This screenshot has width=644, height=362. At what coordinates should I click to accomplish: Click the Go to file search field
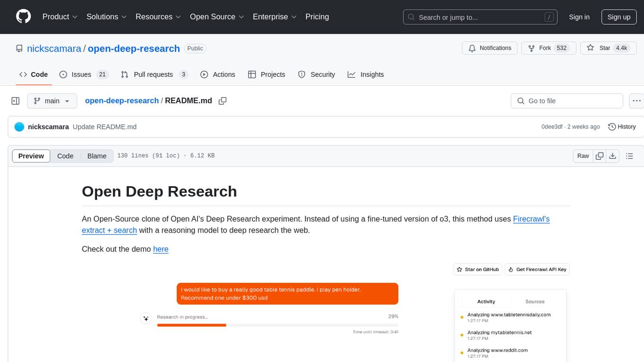567,101
